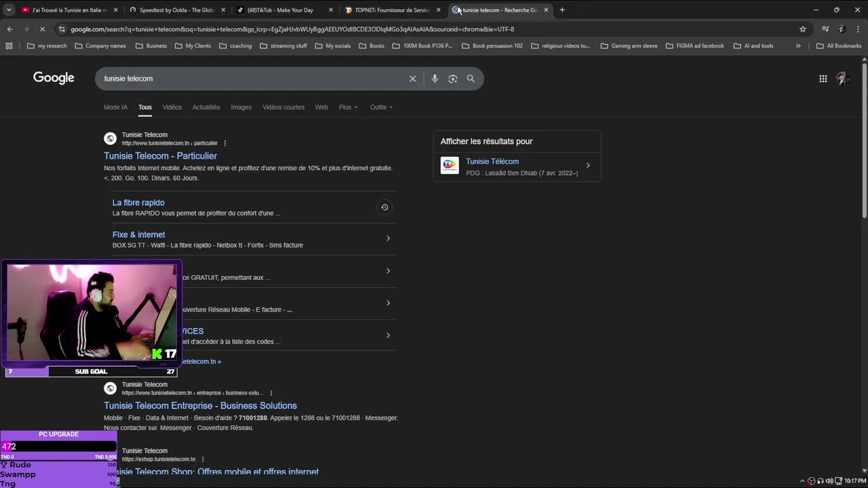
Task: Open Search by image lens icon
Action: click(x=453, y=79)
